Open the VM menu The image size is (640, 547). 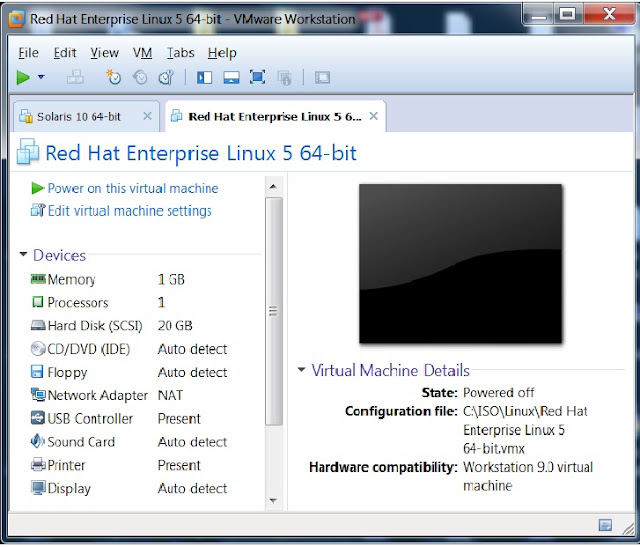coord(142,53)
